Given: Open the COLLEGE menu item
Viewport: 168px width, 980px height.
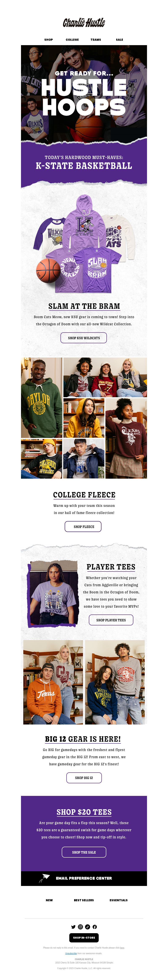Looking at the screenshot, I should (72, 39).
